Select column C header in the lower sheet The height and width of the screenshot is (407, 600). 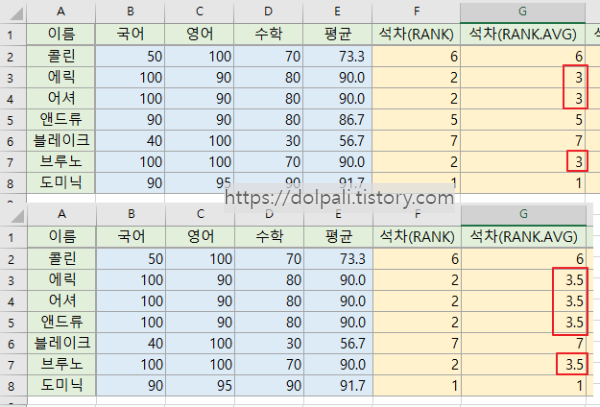[200, 215]
